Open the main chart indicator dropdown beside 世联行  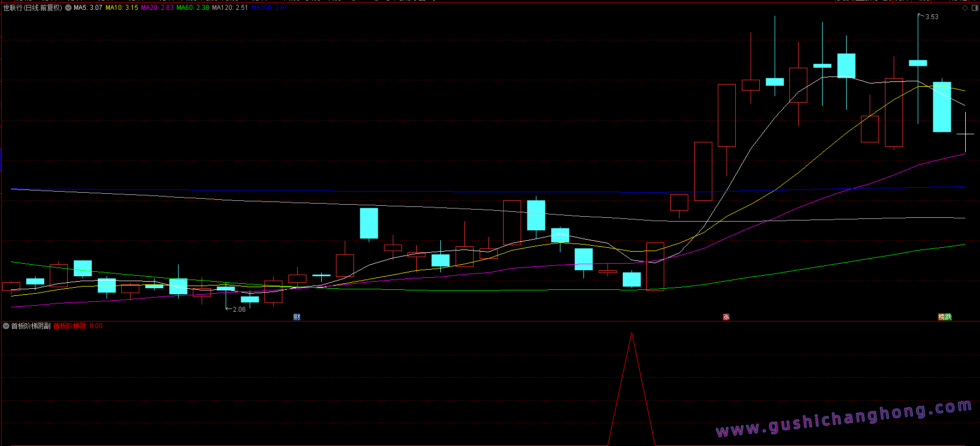68,8
